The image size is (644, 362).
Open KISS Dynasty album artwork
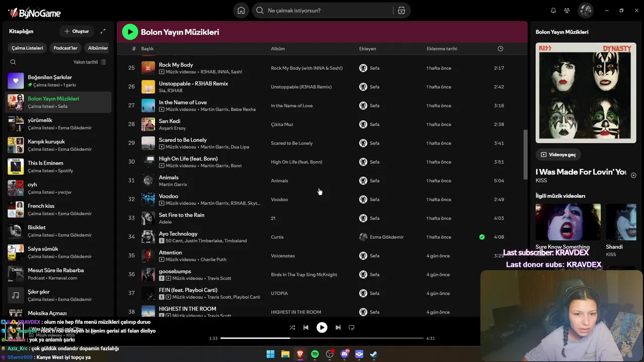(x=586, y=93)
